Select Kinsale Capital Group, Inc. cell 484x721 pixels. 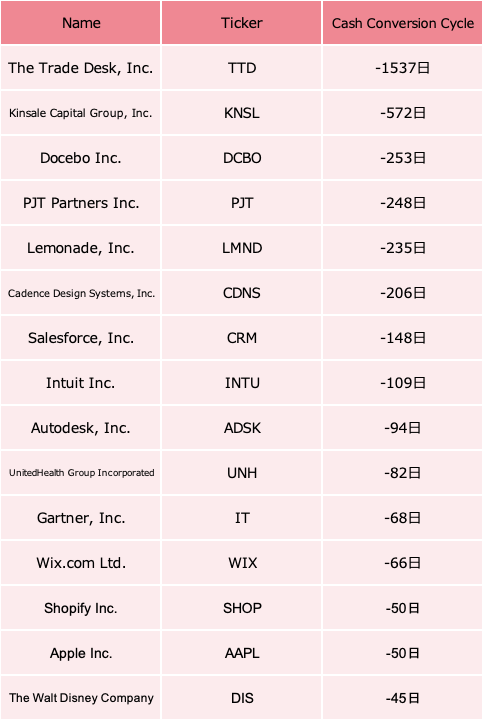tap(81, 113)
